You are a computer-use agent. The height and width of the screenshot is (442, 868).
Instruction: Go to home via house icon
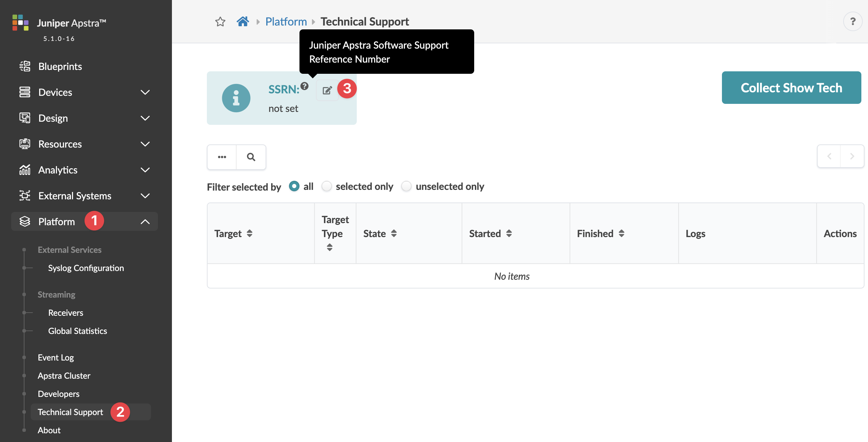243,22
